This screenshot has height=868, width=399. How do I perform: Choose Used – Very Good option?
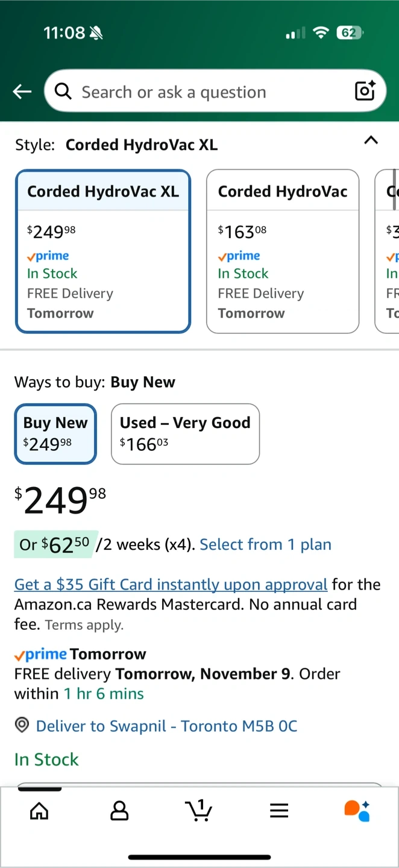(x=185, y=433)
